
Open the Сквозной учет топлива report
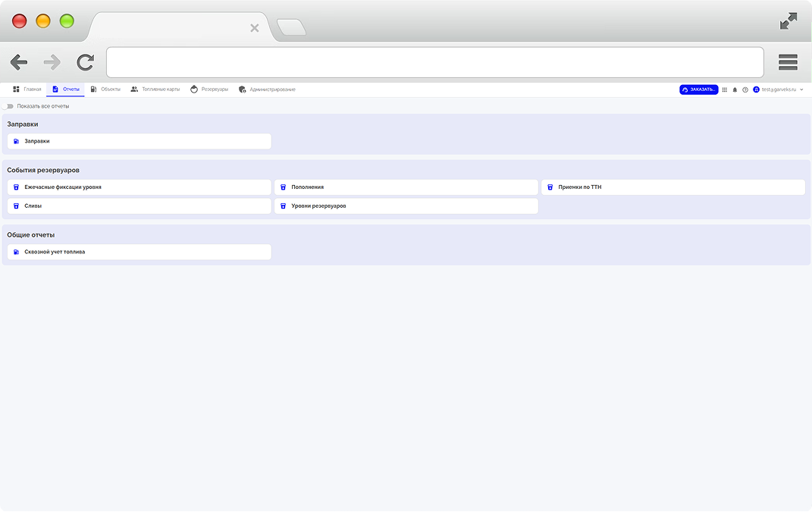[139, 252]
